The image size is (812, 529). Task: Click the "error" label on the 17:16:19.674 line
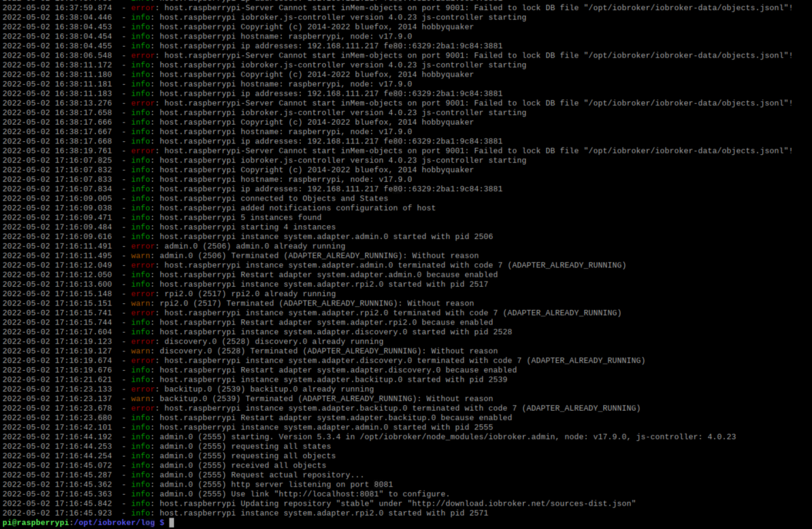(143, 360)
